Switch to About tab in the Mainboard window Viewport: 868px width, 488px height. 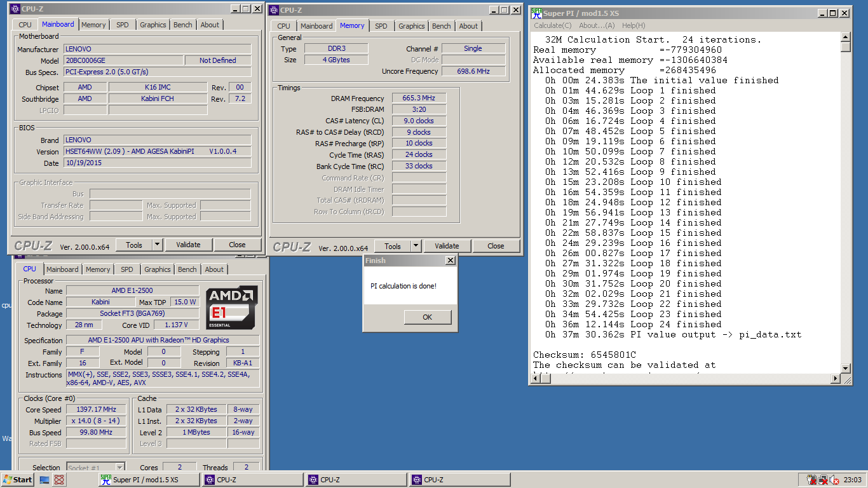pyautogui.click(x=210, y=25)
